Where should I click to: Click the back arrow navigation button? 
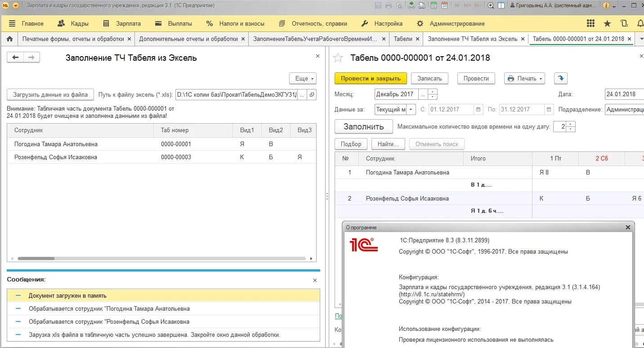(x=15, y=57)
